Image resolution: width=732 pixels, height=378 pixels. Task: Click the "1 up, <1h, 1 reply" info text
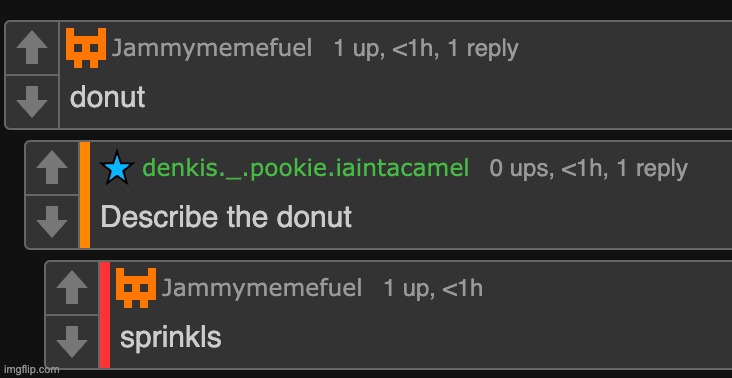[426, 49]
